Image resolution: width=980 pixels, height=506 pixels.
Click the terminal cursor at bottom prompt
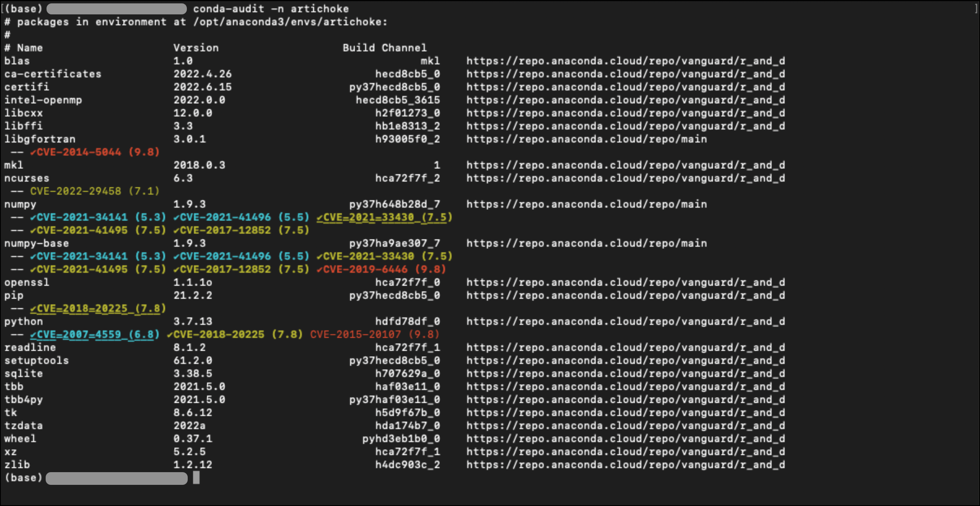click(196, 478)
